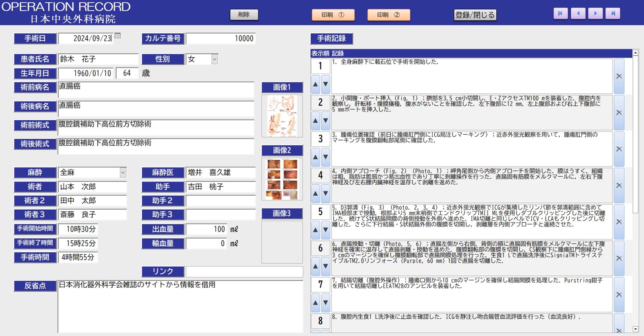Open the 麻酔 dropdown showing 全麻
The width and height of the screenshot is (644, 336).
(x=123, y=173)
